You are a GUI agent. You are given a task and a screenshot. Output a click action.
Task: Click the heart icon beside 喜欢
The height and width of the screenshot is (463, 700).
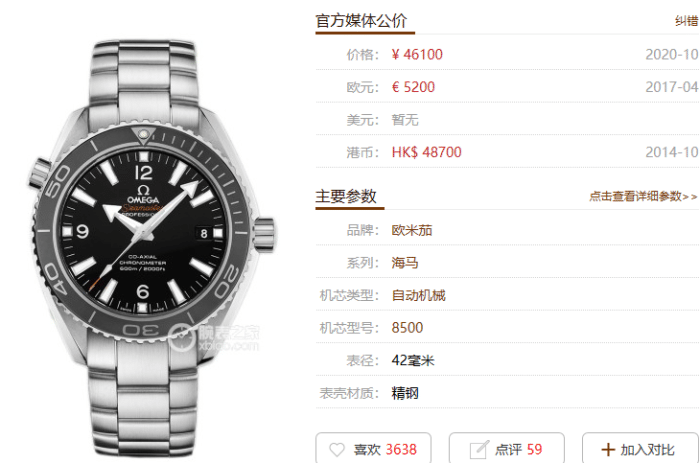pyautogui.click(x=337, y=449)
